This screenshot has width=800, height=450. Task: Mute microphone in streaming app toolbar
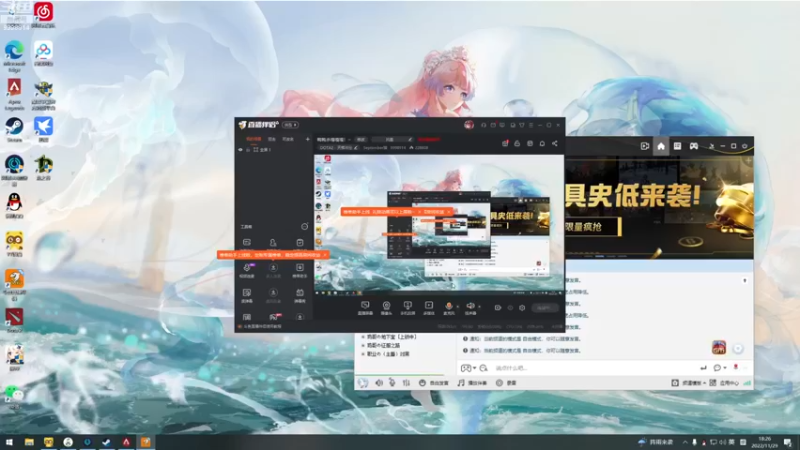coord(448,307)
